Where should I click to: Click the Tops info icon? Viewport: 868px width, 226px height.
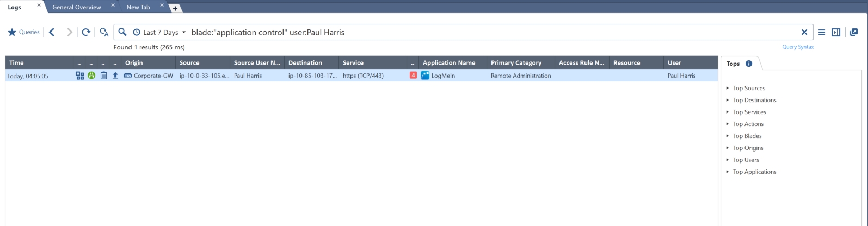[x=749, y=64]
